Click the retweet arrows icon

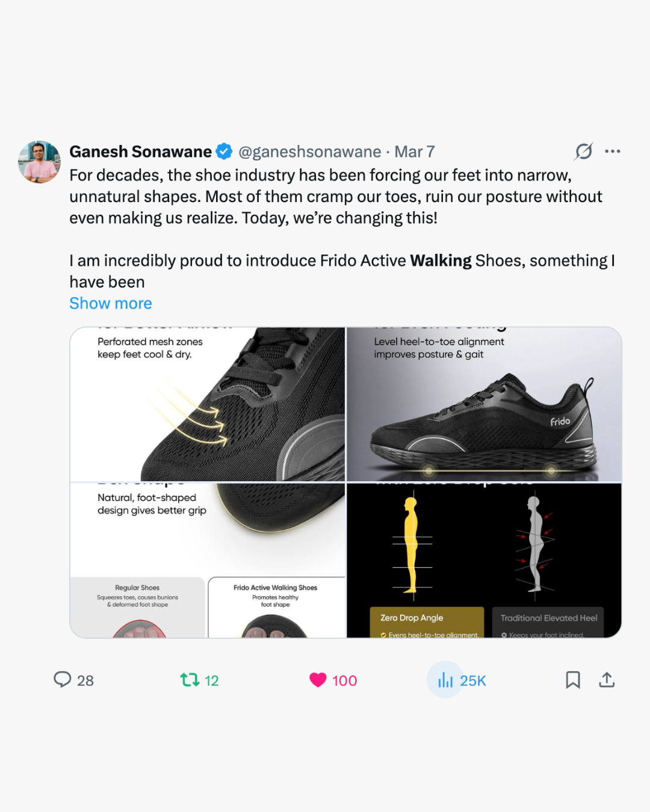(x=190, y=680)
